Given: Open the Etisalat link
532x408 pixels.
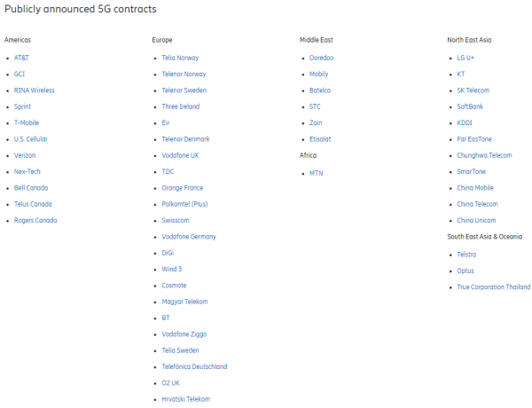Looking at the screenshot, I should (322, 139).
